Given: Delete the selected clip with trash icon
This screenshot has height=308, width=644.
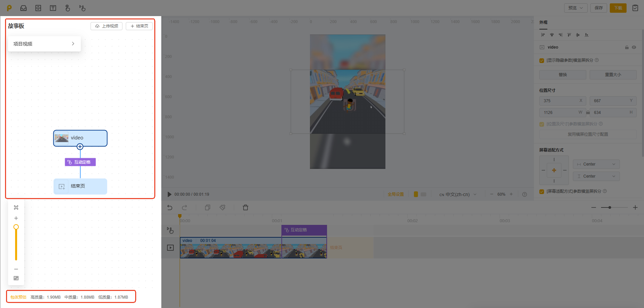Looking at the screenshot, I should click(x=246, y=207).
